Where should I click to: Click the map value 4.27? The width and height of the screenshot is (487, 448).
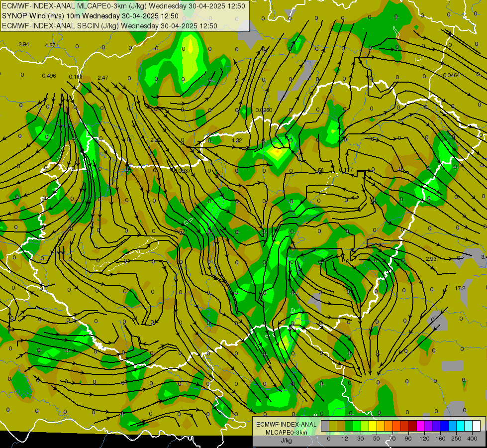pyautogui.click(x=50, y=45)
